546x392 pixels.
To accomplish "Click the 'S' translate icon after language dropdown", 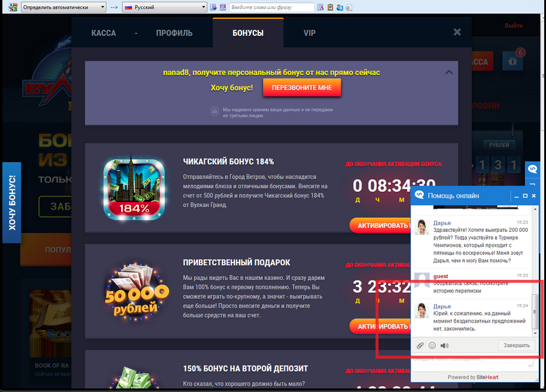I will (x=214, y=7).
